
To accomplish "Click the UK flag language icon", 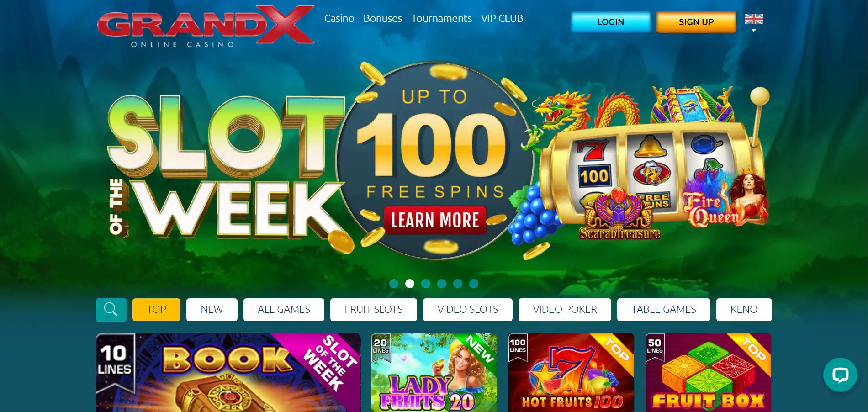I will coord(753,19).
